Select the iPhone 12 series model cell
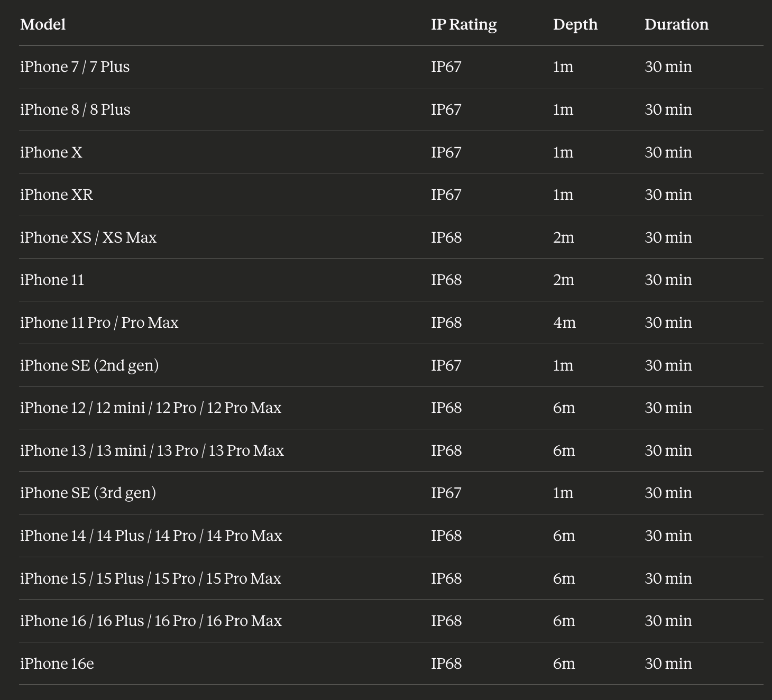The width and height of the screenshot is (772, 700). (151, 408)
